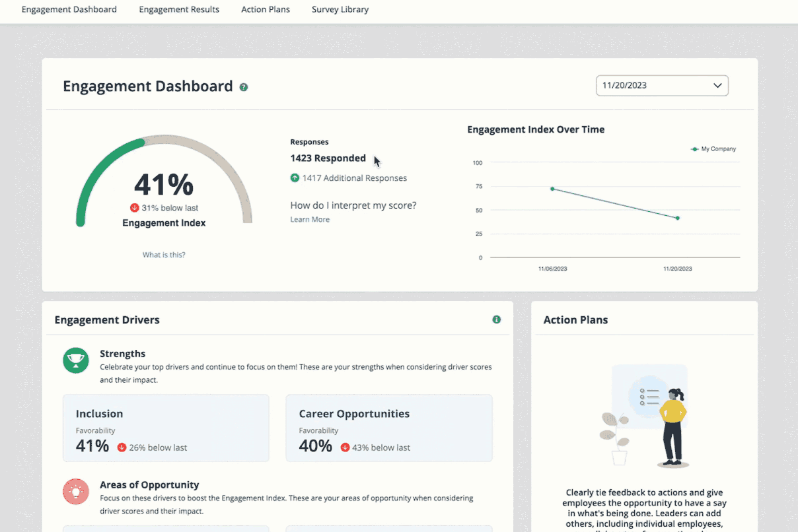Click the green trophy Strengths icon
798x532 pixels.
pos(76,360)
